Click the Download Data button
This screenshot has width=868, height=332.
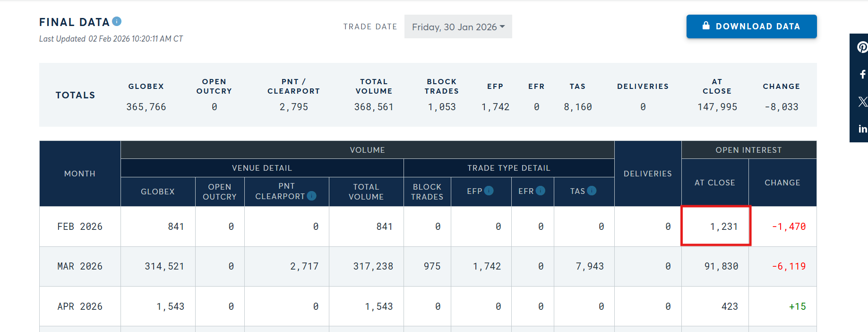tap(751, 26)
